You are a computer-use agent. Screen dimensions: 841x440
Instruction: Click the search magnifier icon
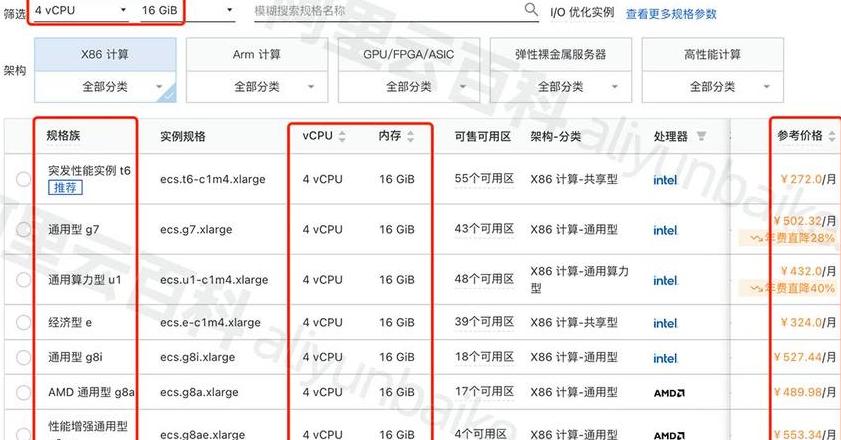530,9
